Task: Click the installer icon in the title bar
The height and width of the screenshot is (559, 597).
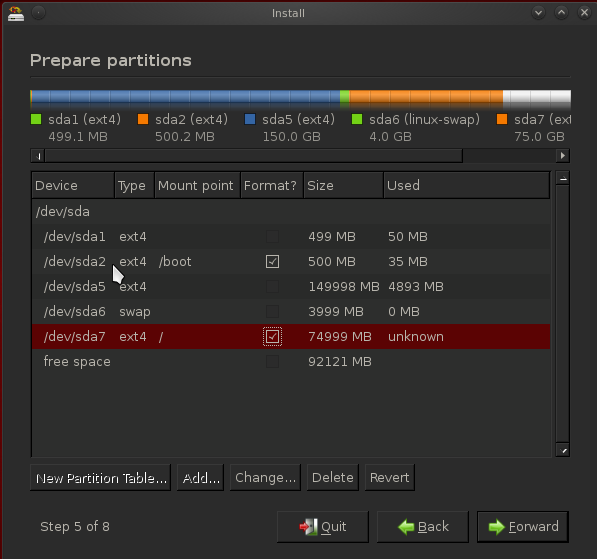Action: coord(16,13)
